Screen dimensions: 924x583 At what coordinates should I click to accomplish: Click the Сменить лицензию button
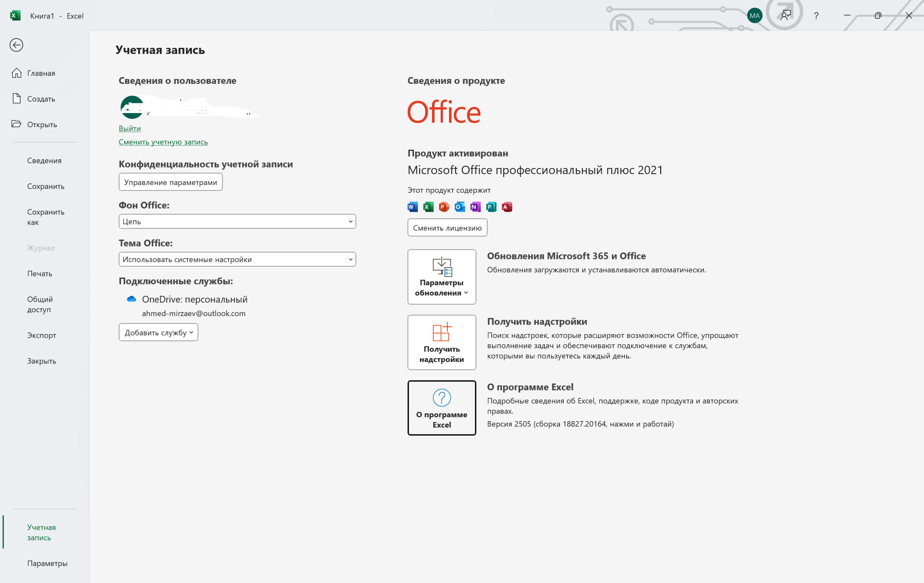tap(448, 228)
